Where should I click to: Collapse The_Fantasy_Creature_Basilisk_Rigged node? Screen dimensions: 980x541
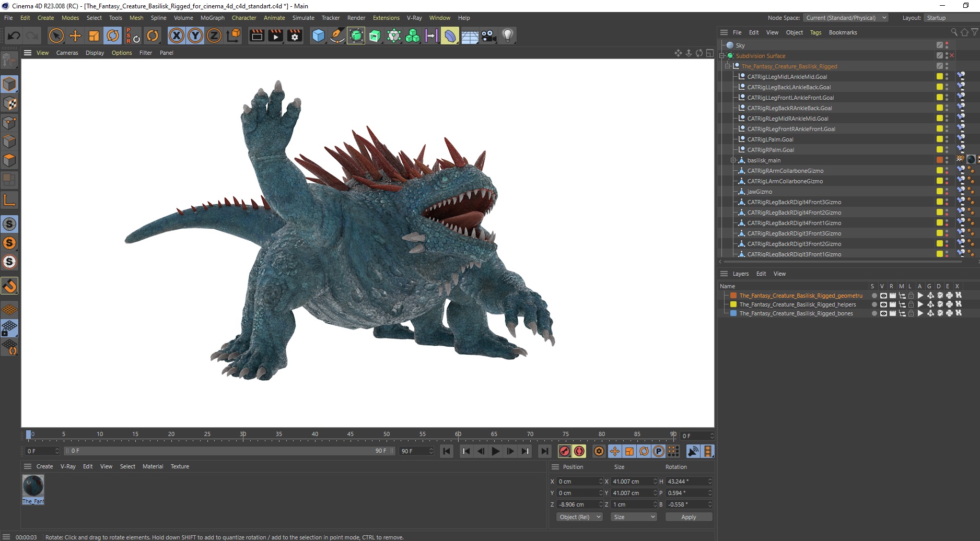[728, 66]
